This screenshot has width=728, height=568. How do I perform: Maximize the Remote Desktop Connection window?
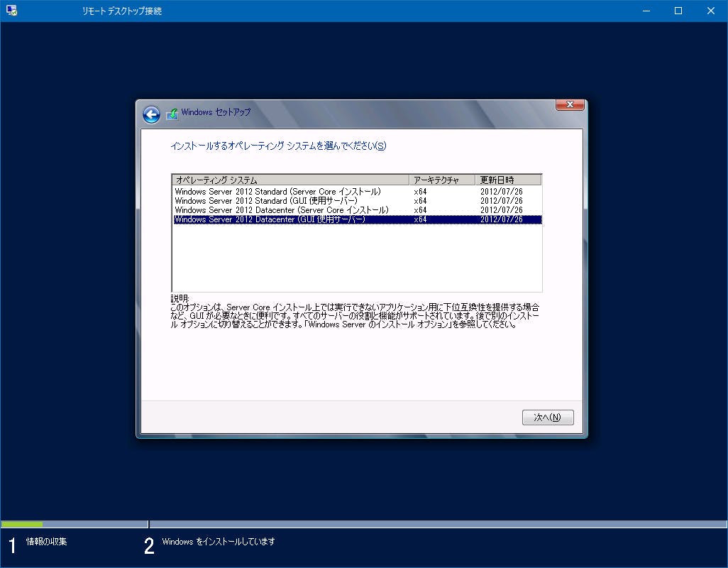click(x=678, y=11)
